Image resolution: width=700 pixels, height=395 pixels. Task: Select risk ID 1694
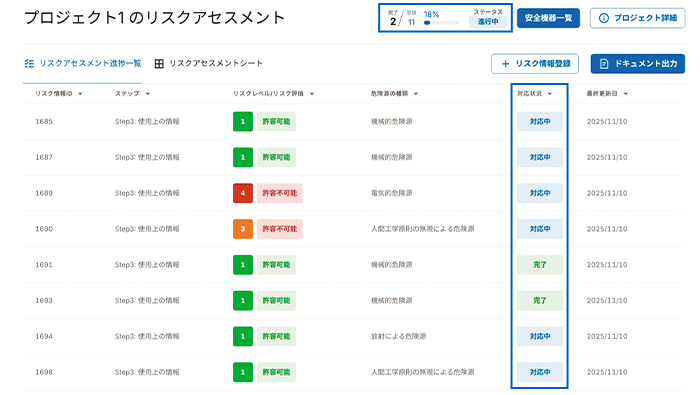point(44,336)
